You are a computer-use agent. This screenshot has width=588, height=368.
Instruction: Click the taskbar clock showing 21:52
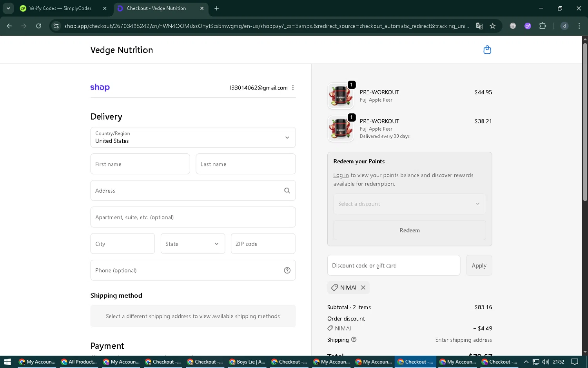pyautogui.click(x=558, y=362)
